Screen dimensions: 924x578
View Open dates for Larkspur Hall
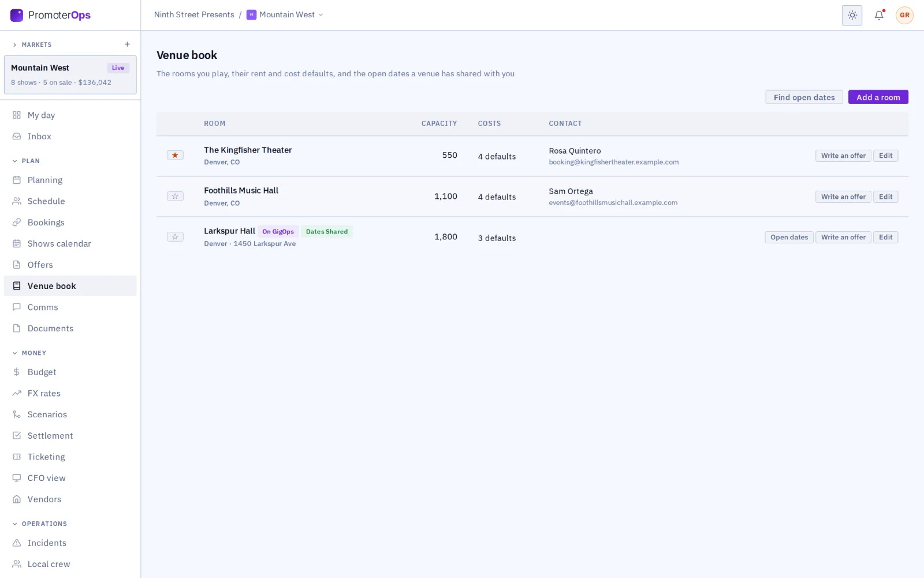click(789, 238)
